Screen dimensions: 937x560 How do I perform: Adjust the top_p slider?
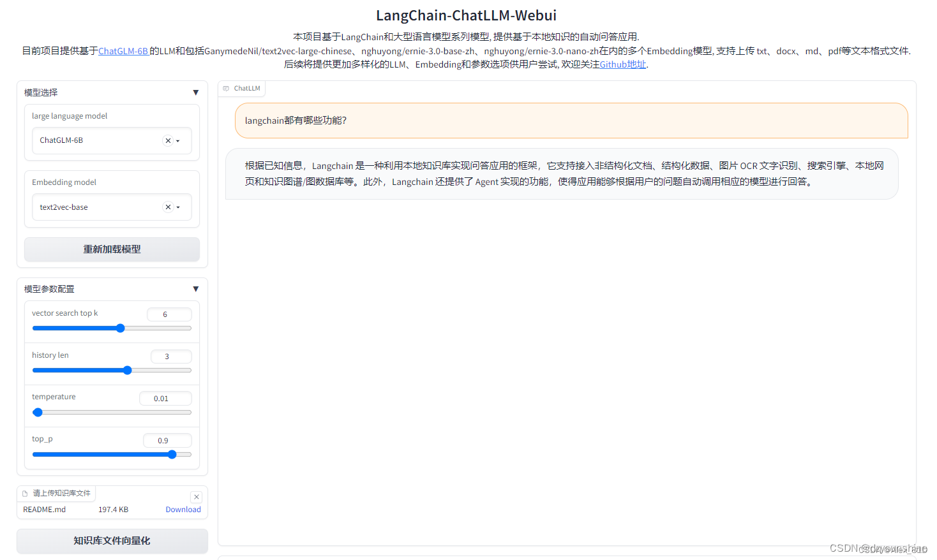coord(112,454)
